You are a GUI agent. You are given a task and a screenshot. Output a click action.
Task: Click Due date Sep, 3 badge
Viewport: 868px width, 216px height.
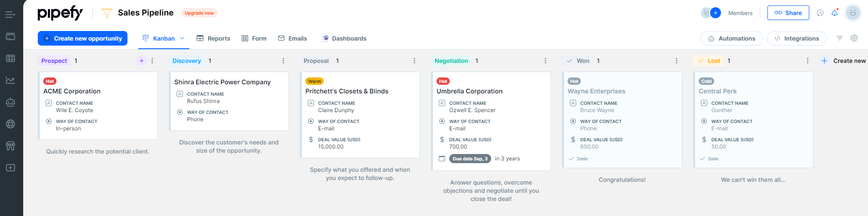[470, 159]
